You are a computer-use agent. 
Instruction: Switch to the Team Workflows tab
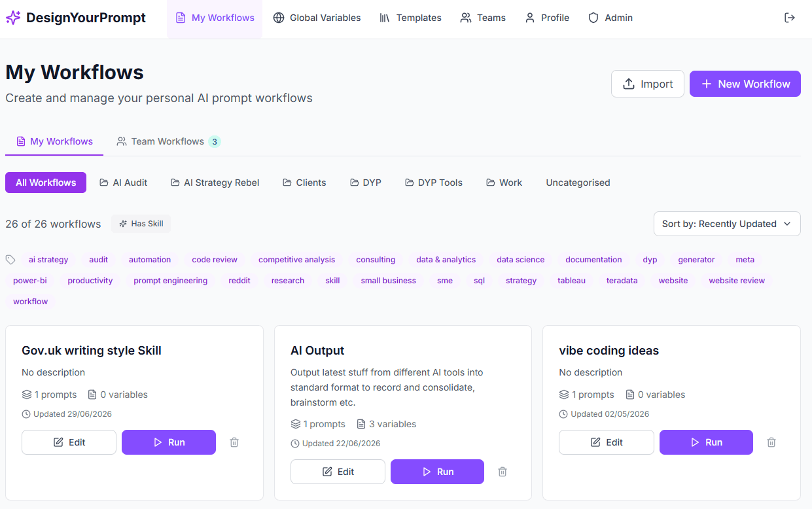(169, 141)
